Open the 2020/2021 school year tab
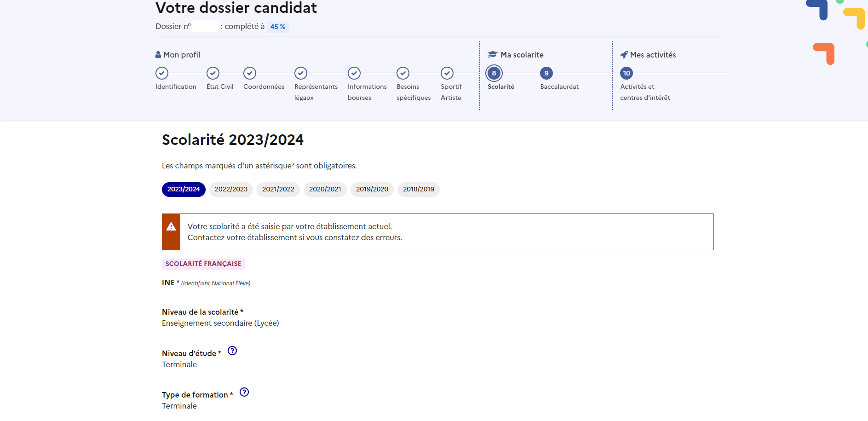868x421 pixels. pos(325,190)
